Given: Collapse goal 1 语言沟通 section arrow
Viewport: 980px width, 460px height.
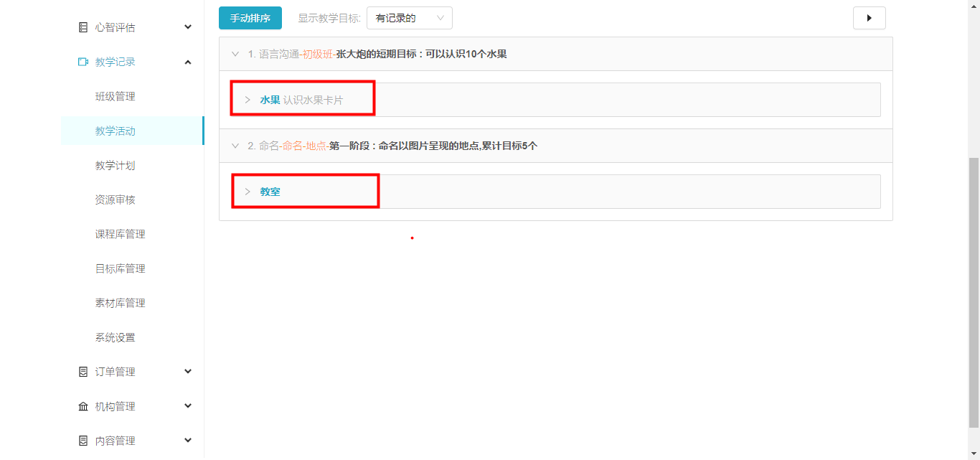Looking at the screenshot, I should pyautogui.click(x=235, y=54).
